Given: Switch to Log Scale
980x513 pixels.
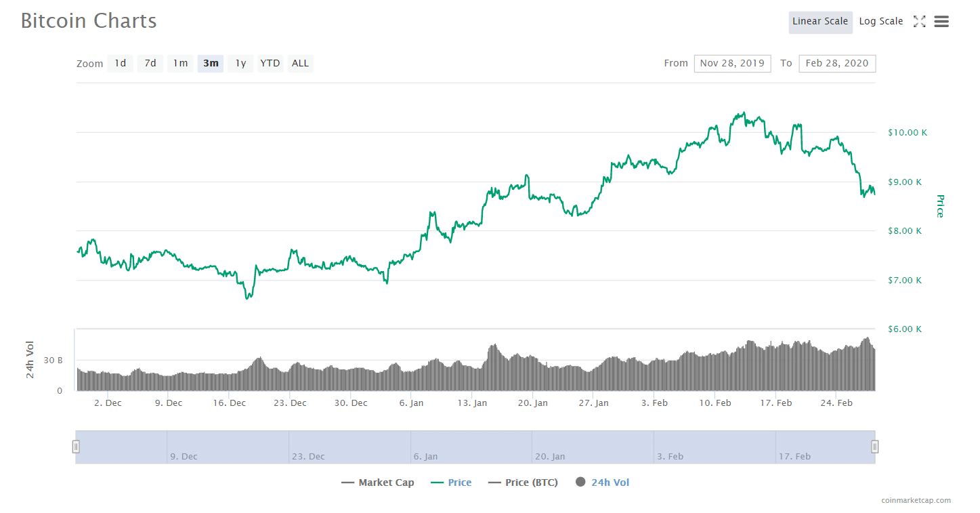Looking at the screenshot, I should (x=880, y=22).
